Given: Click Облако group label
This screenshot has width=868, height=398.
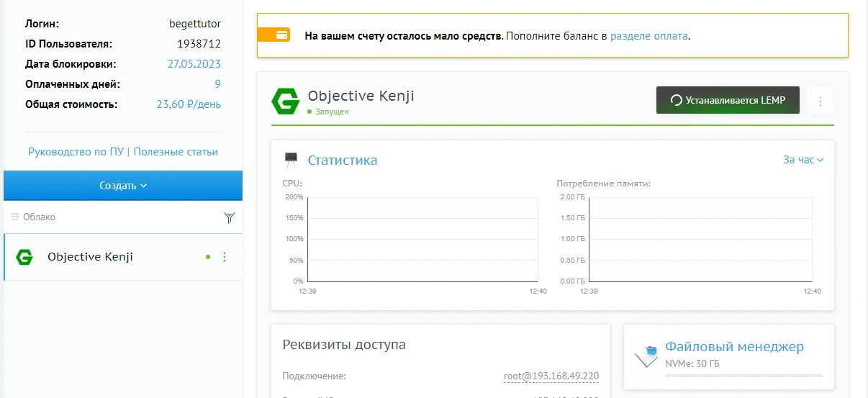Looking at the screenshot, I should 39,217.
